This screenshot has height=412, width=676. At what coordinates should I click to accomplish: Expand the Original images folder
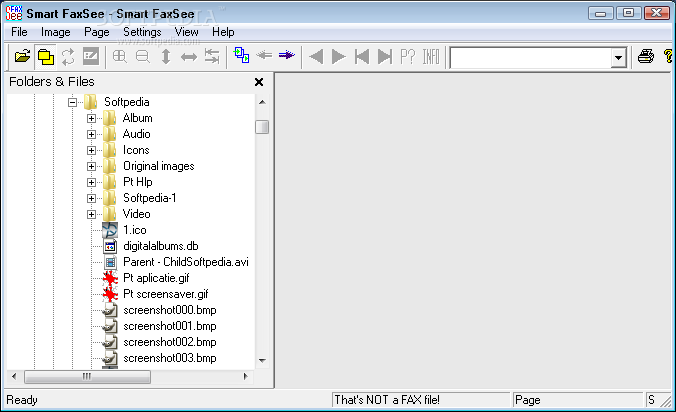(91, 166)
